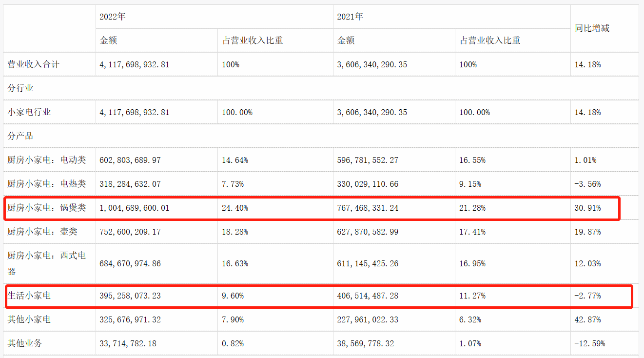Click the -2.77% year-over-year cell

588,296
